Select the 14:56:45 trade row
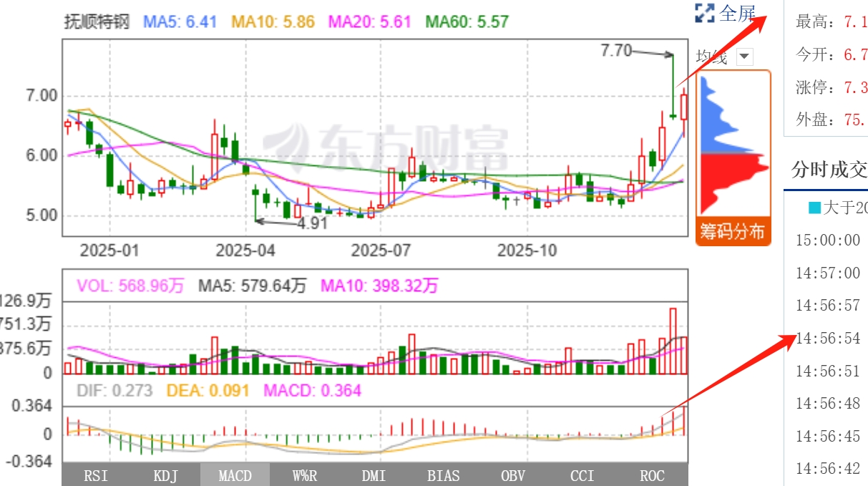Viewport: 868px width, 486px height. pyautogui.click(x=828, y=436)
